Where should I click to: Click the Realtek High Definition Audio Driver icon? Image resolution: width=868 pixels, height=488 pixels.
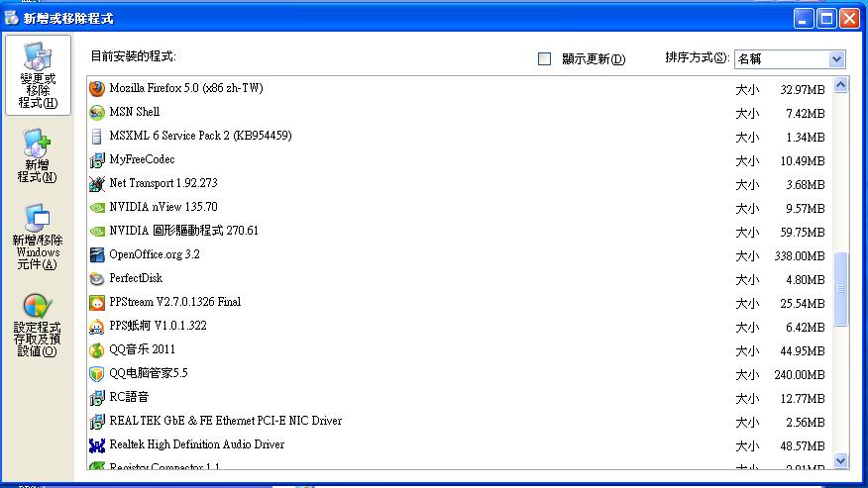[x=97, y=445]
